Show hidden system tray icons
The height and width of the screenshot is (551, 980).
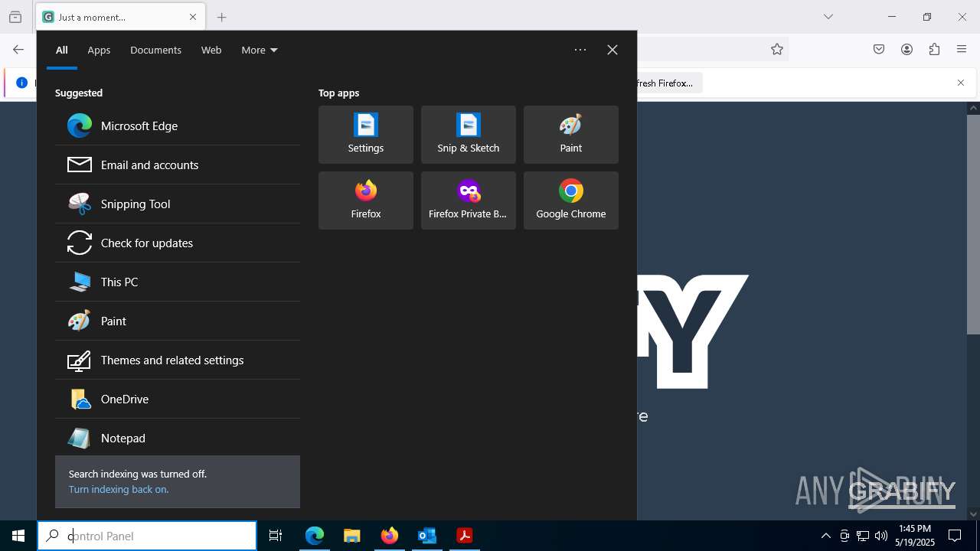pos(825,536)
